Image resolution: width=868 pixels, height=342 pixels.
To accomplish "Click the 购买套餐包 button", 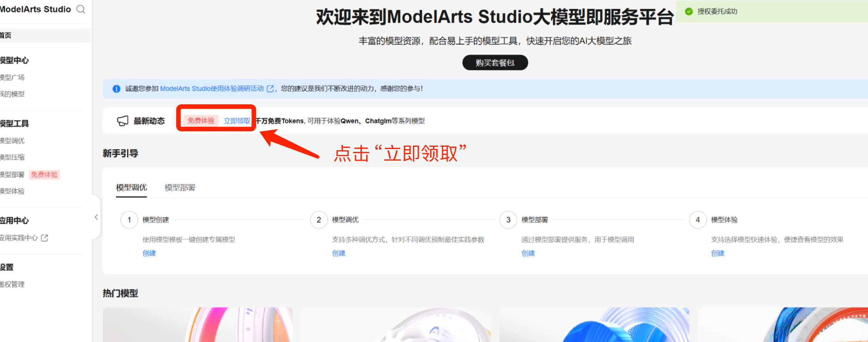I will coord(495,63).
